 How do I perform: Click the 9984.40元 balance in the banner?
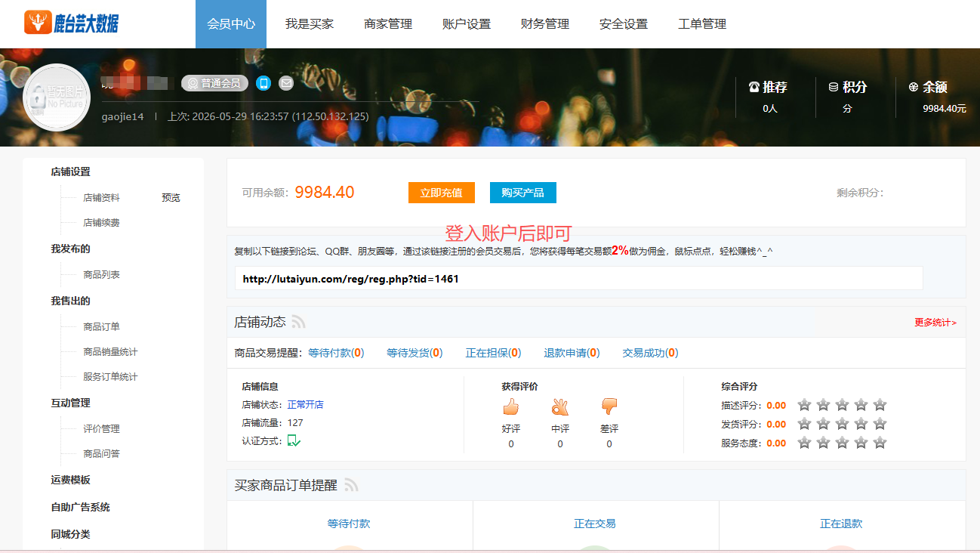945,109
